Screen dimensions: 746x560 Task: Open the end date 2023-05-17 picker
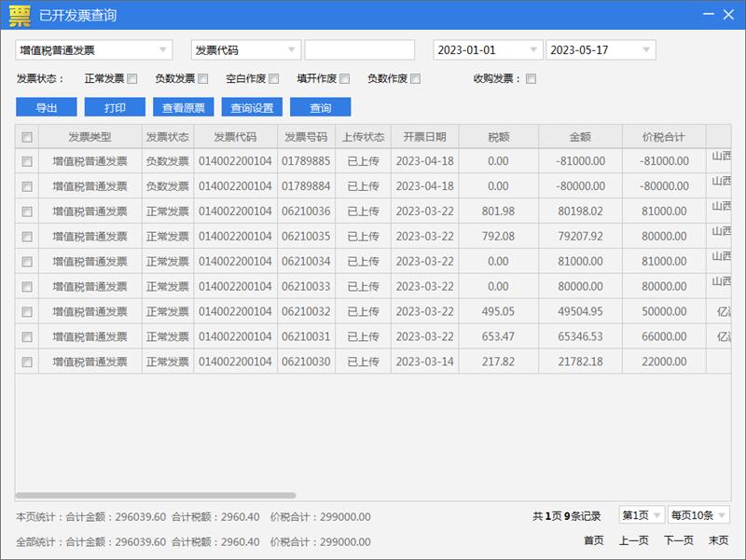[647, 50]
